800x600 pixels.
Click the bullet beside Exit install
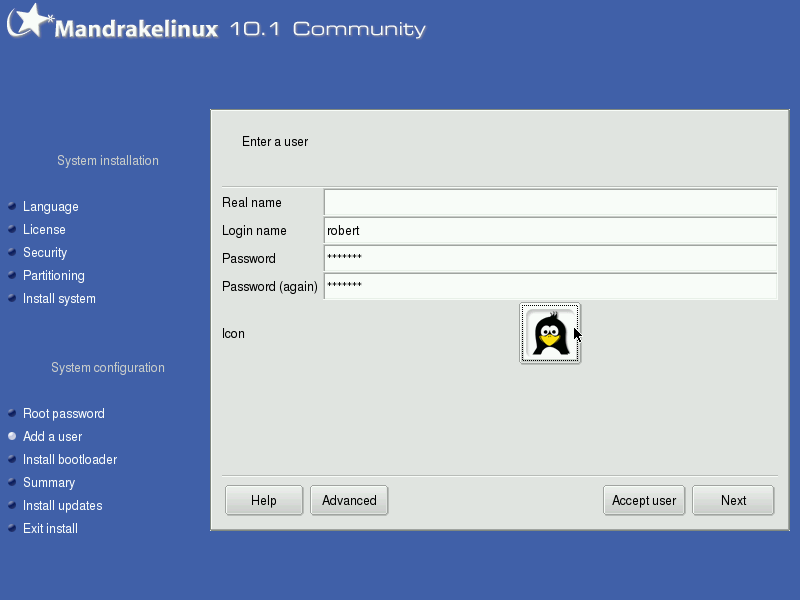click(12, 528)
